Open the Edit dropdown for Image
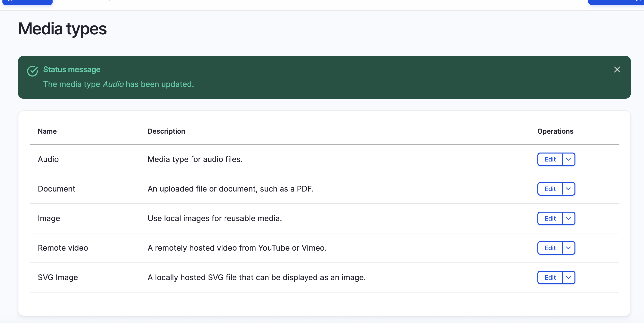The image size is (644, 323). tap(568, 218)
